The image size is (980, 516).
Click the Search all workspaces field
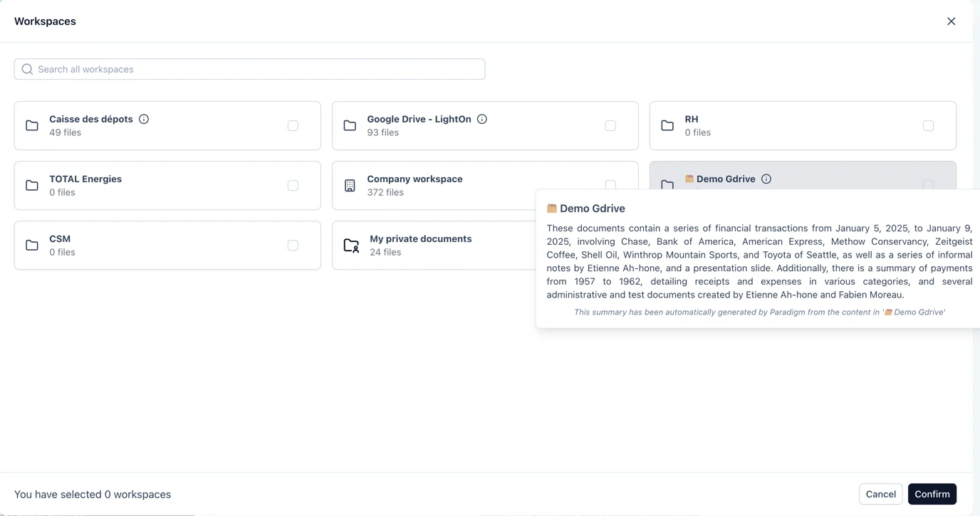pyautogui.click(x=249, y=68)
